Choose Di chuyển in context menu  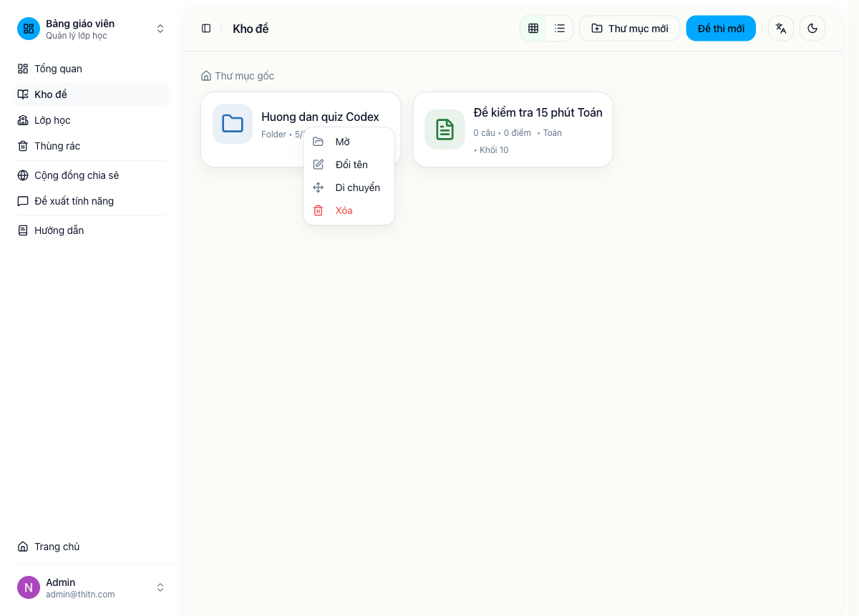coord(349,187)
